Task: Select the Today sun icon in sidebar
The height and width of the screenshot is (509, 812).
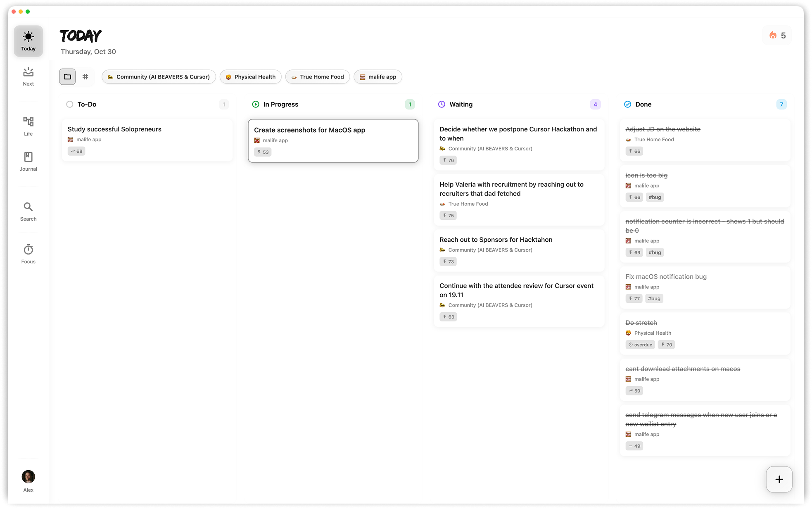Action: pyautogui.click(x=28, y=37)
